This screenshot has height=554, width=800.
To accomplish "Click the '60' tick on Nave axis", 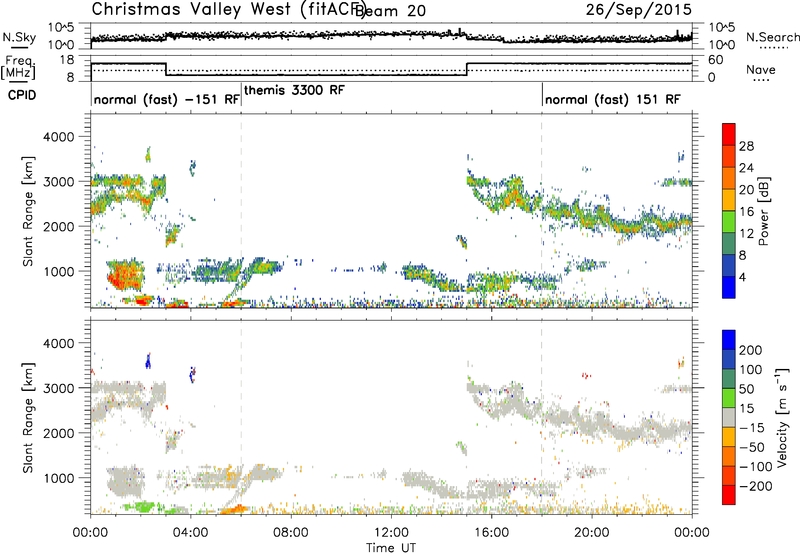I will [716, 60].
